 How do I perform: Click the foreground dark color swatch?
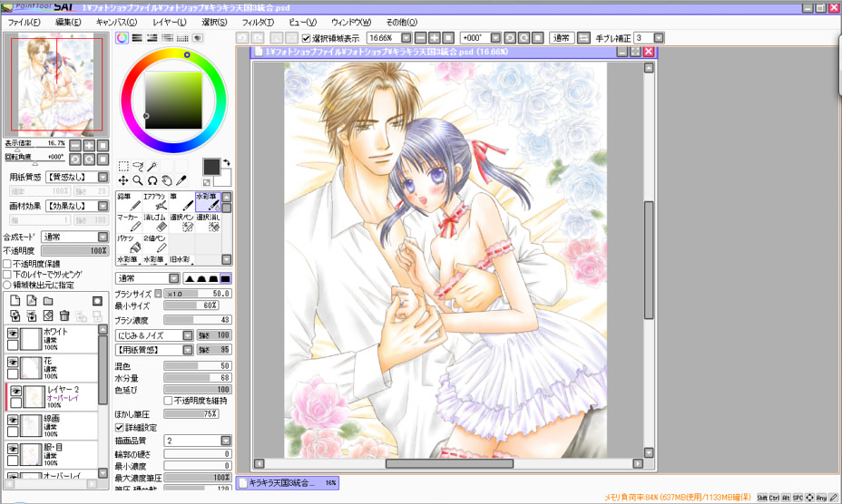pyautogui.click(x=211, y=167)
